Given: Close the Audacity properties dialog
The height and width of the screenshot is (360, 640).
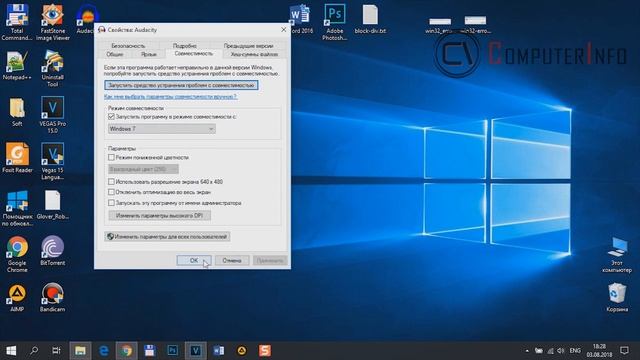Looking at the screenshot, I should tap(284, 30).
